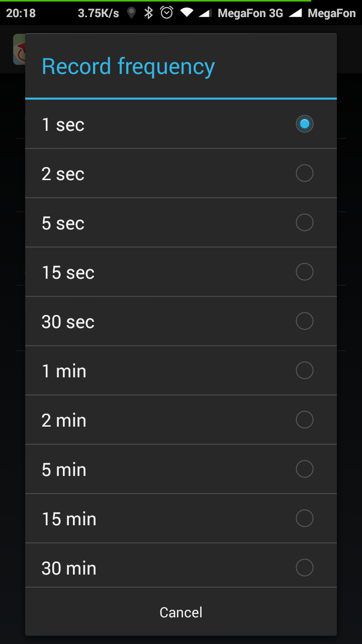Select 2 min radio button

click(x=304, y=420)
